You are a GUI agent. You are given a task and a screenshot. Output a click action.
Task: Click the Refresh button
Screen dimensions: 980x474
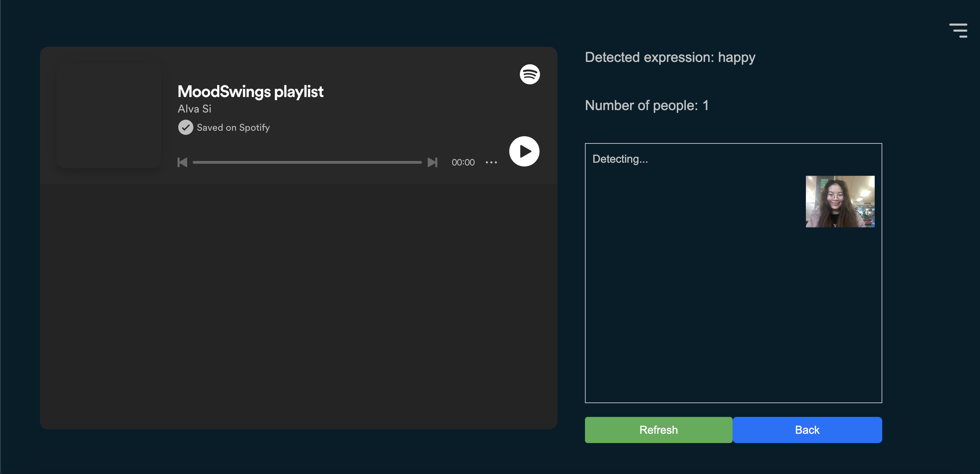(658, 430)
